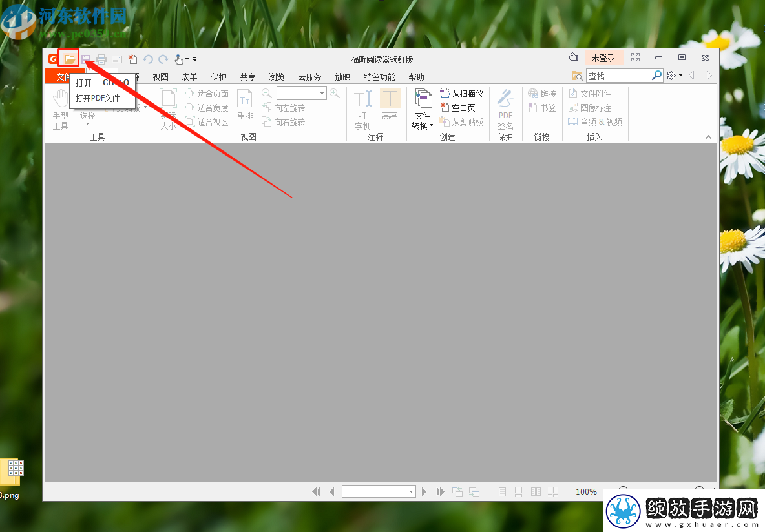Screen dimensions: 765x532
Task: Click the 重排 reflow icon
Action: (245, 105)
